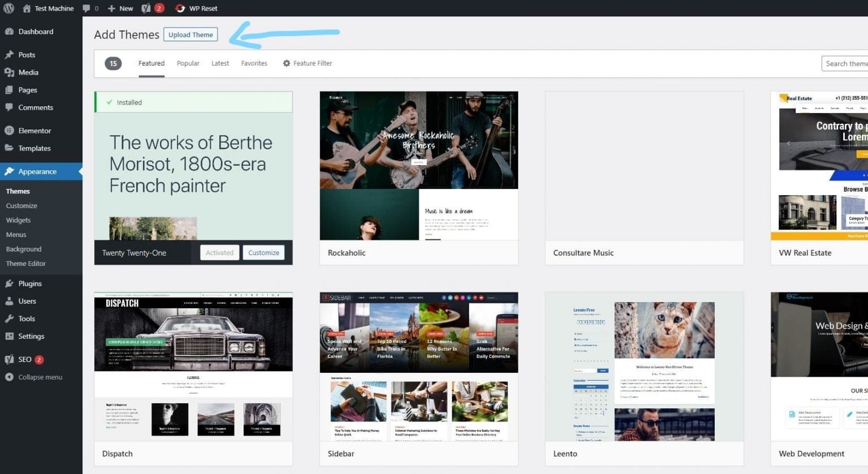The width and height of the screenshot is (868, 474).
Task: Click the Users person icon
Action: point(9,301)
